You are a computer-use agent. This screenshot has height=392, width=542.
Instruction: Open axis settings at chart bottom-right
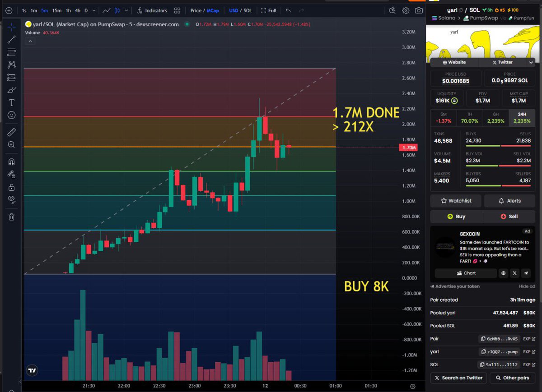tap(412, 386)
